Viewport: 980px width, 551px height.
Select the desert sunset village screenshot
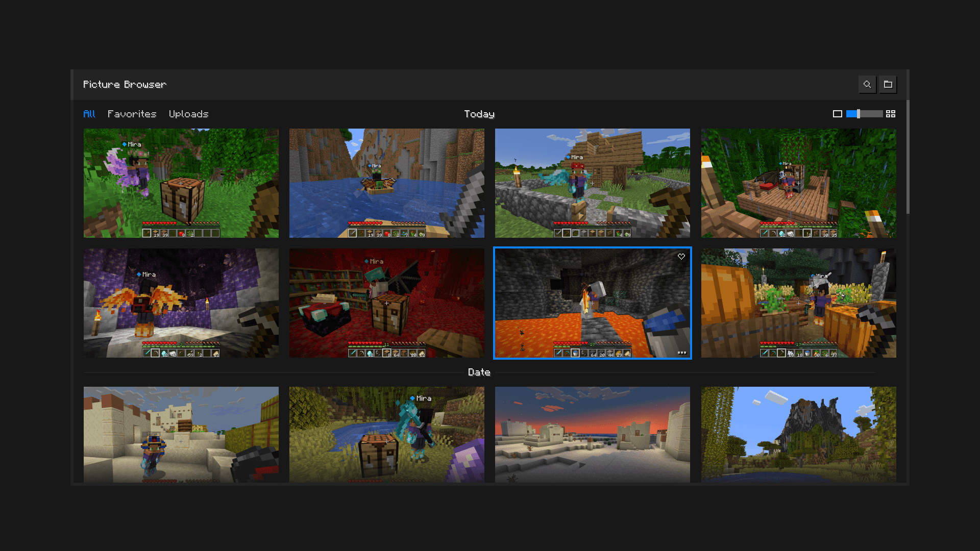(592, 434)
